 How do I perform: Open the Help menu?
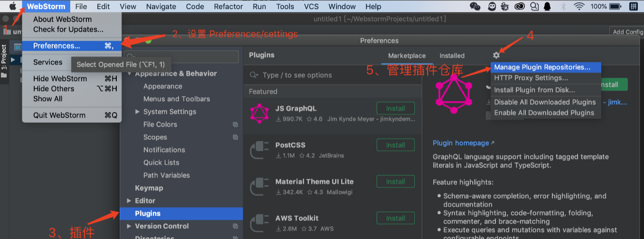click(373, 6)
